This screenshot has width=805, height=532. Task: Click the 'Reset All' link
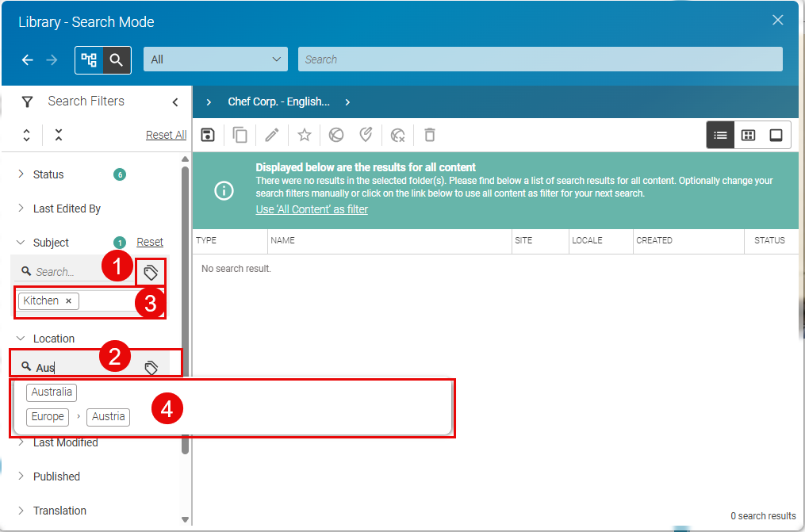point(166,135)
